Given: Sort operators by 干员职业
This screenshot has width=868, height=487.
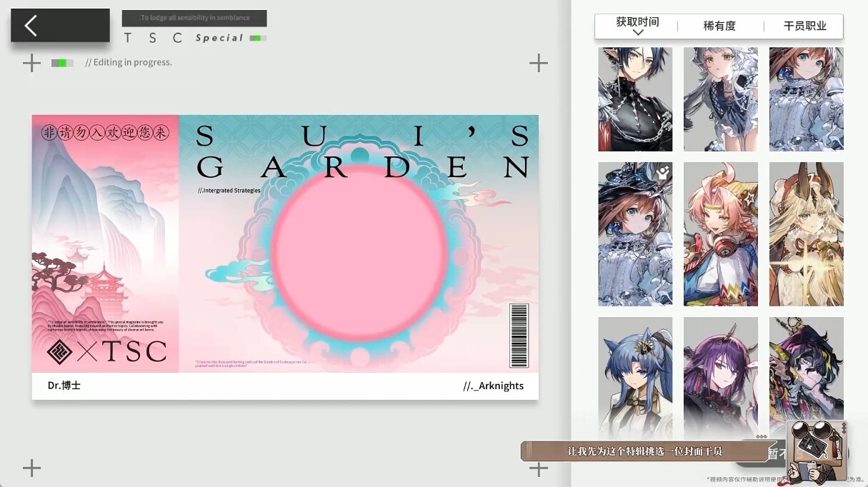Looking at the screenshot, I should coord(805,26).
